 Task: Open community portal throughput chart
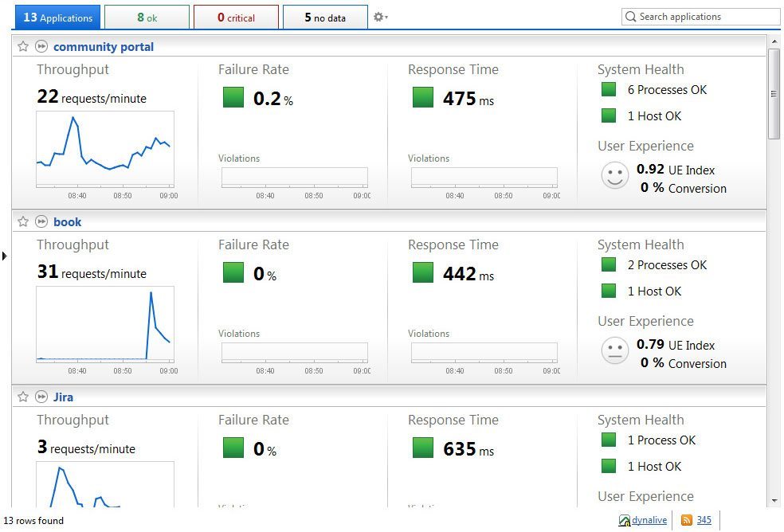(105, 149)
